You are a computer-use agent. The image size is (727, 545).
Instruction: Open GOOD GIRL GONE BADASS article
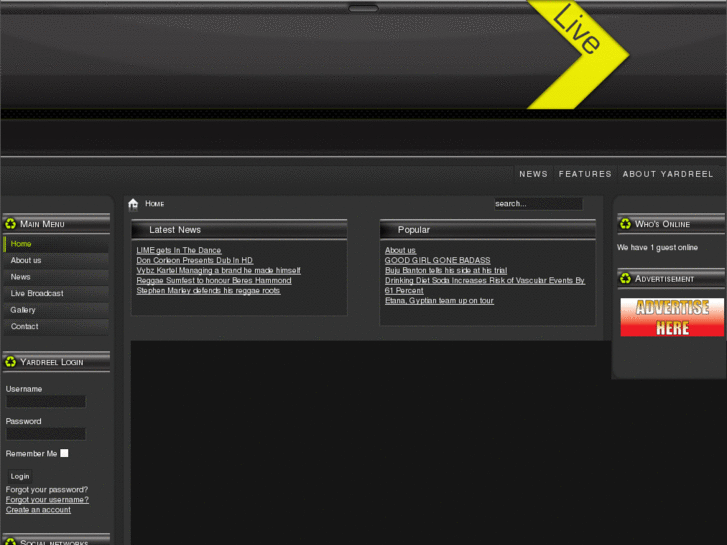(437, 261)
